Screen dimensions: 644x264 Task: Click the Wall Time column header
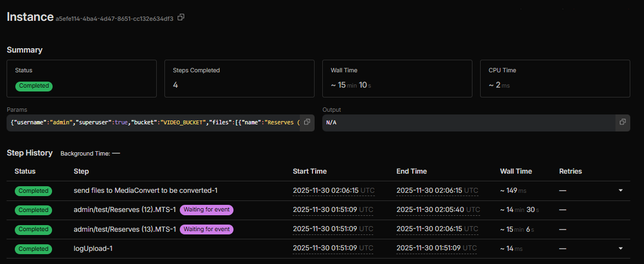tap(516, 171)
